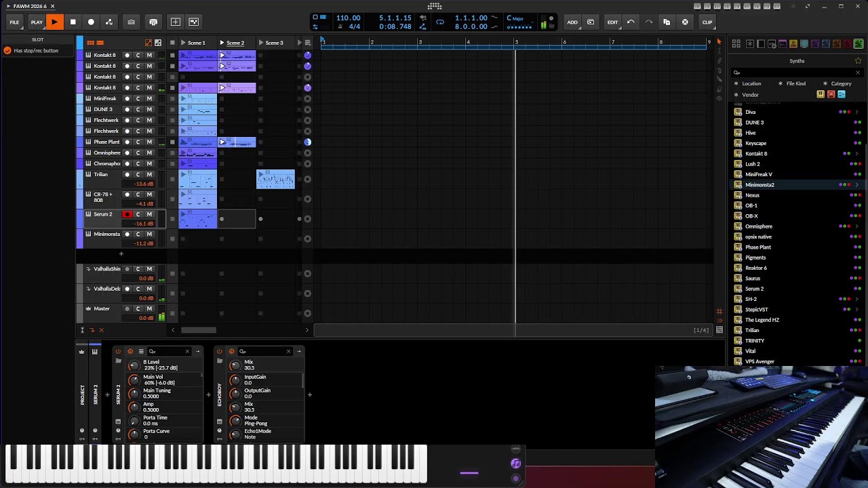
Task: Solo the Minimonsta track
Action: 138,234
